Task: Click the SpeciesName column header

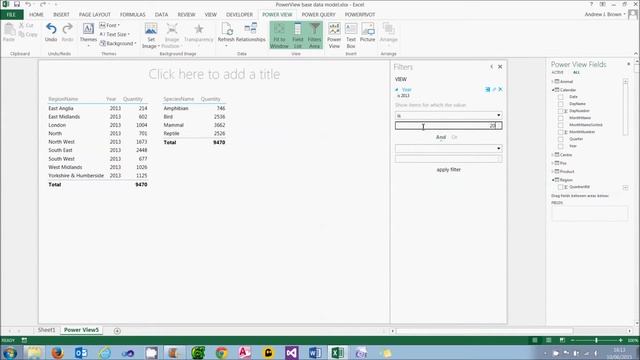Action: (x=178, y=99)
